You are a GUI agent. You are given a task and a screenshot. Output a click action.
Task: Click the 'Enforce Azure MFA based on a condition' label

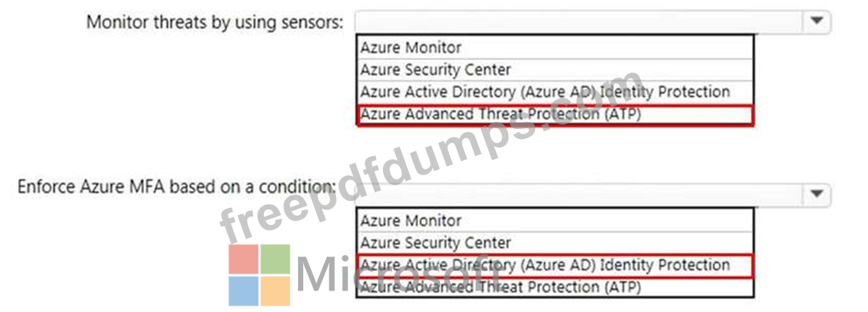pos(176,187)
